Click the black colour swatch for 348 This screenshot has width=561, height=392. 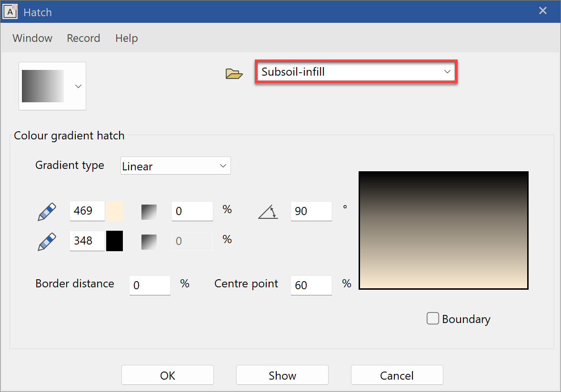click(114, 241)
